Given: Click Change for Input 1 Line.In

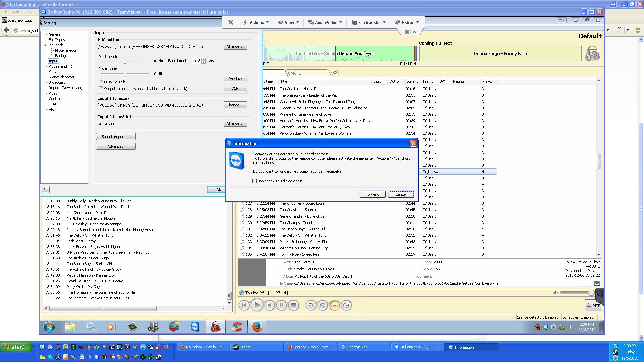Looking at the screenshot, I should (235, 105).
